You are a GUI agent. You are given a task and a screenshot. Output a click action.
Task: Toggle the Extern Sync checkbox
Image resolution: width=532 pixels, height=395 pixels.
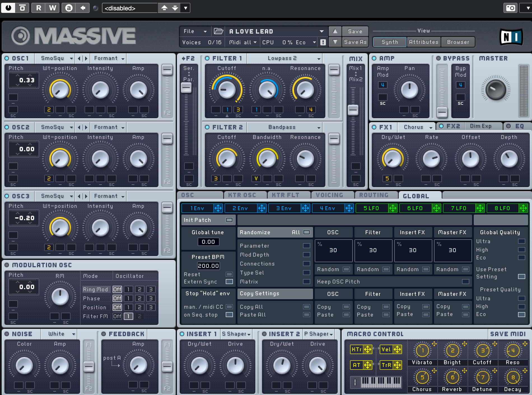click(x=229, y=282)
